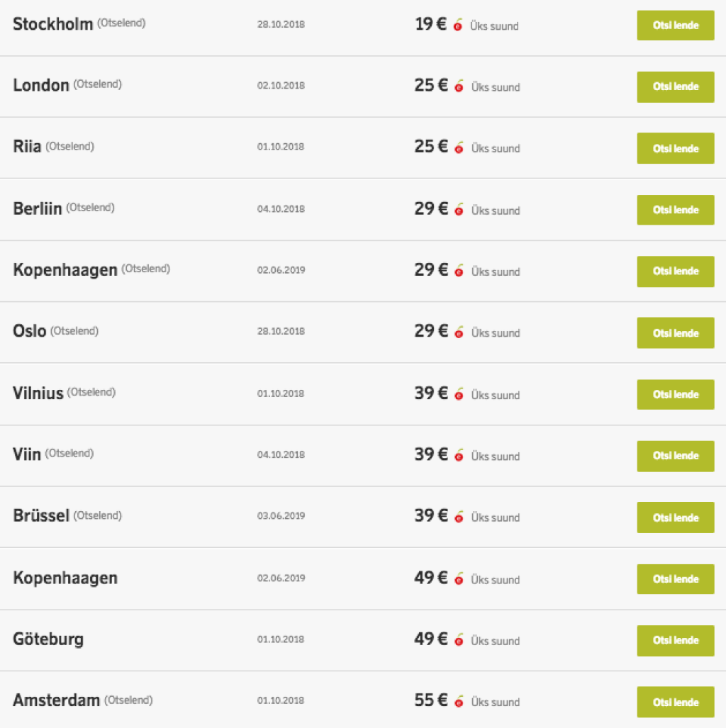Find flights to Berliin via 'Otsi lende'

click(x=675, y=210)
